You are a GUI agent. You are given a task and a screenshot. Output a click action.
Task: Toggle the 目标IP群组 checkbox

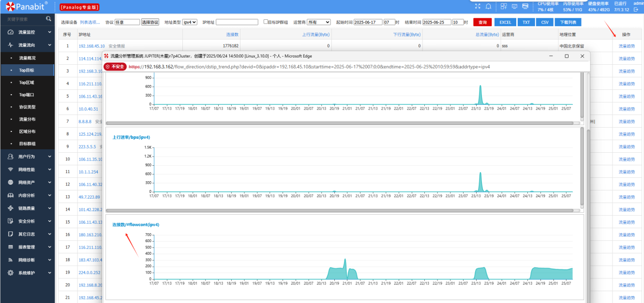266,22
